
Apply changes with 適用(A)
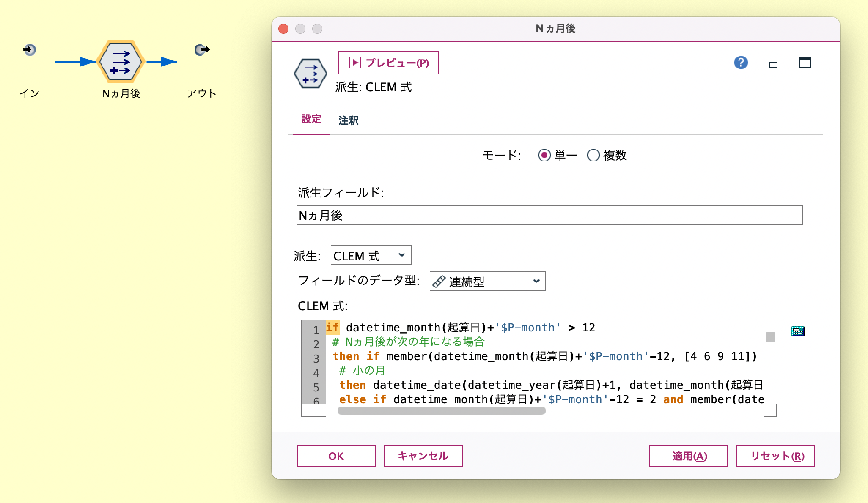[688, 456]
